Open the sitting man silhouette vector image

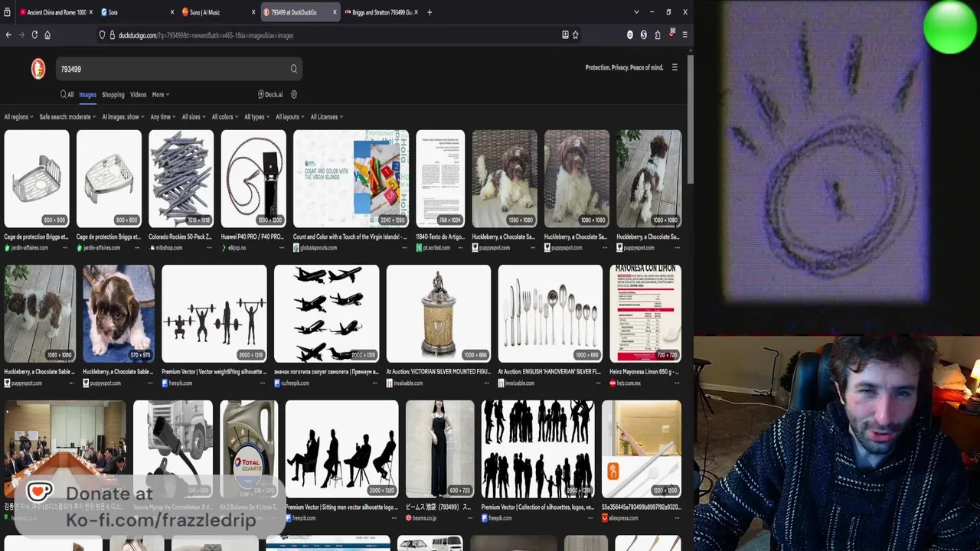click(x=341, y=449)
